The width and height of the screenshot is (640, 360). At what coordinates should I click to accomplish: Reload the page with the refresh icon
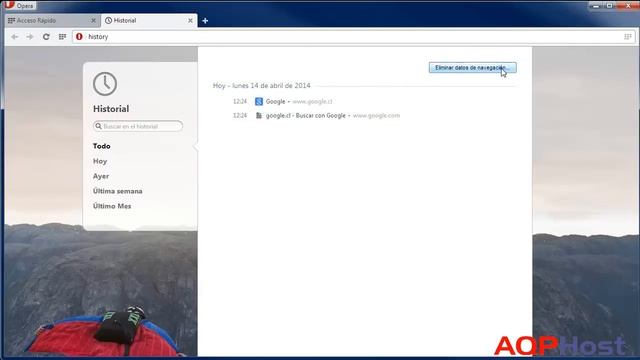coord(46,37)
